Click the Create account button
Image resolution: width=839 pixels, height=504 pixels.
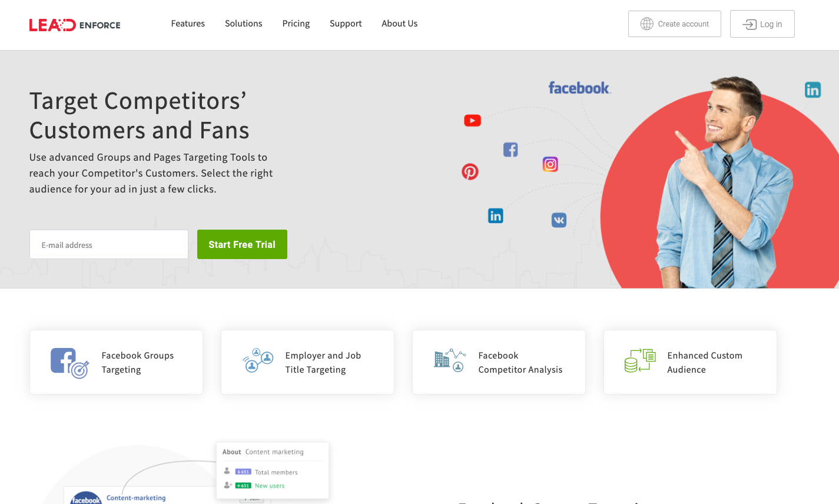(x=674, y=24)
